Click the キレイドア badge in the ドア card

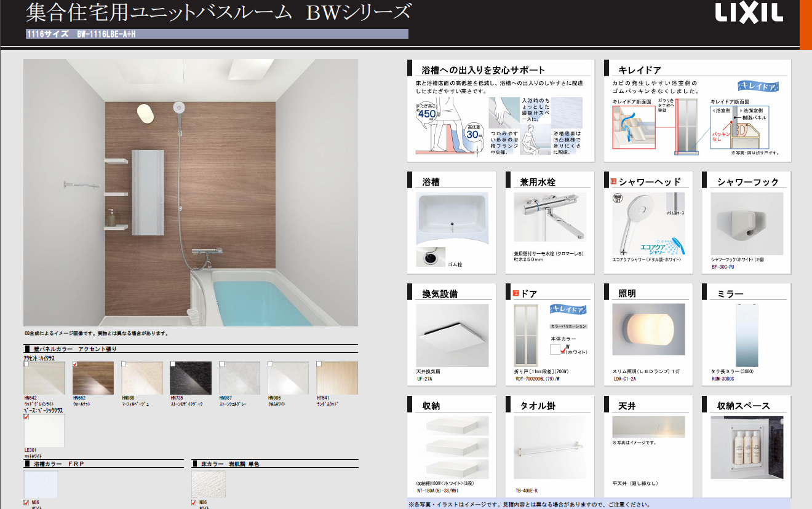tap(568, 310)
